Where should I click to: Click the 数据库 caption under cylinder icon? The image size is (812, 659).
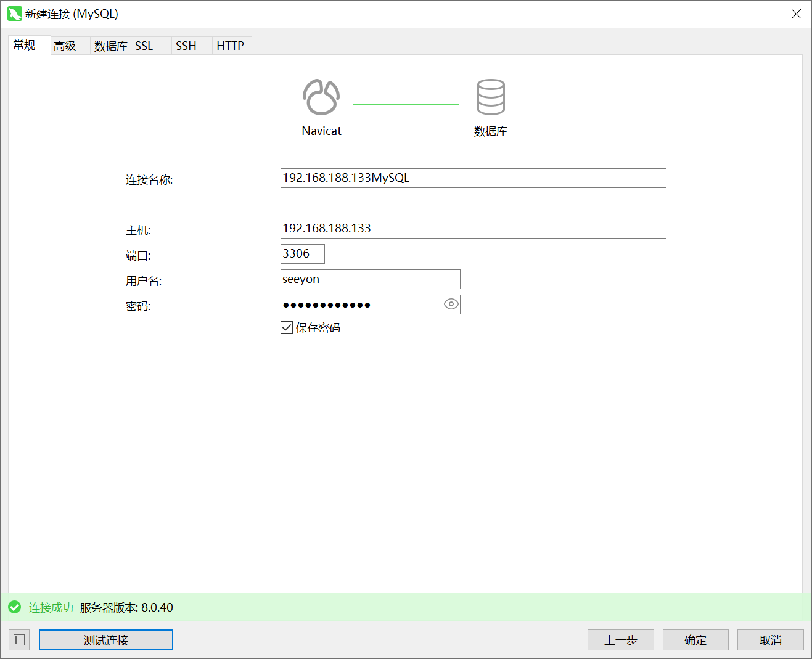click(491, 131)
